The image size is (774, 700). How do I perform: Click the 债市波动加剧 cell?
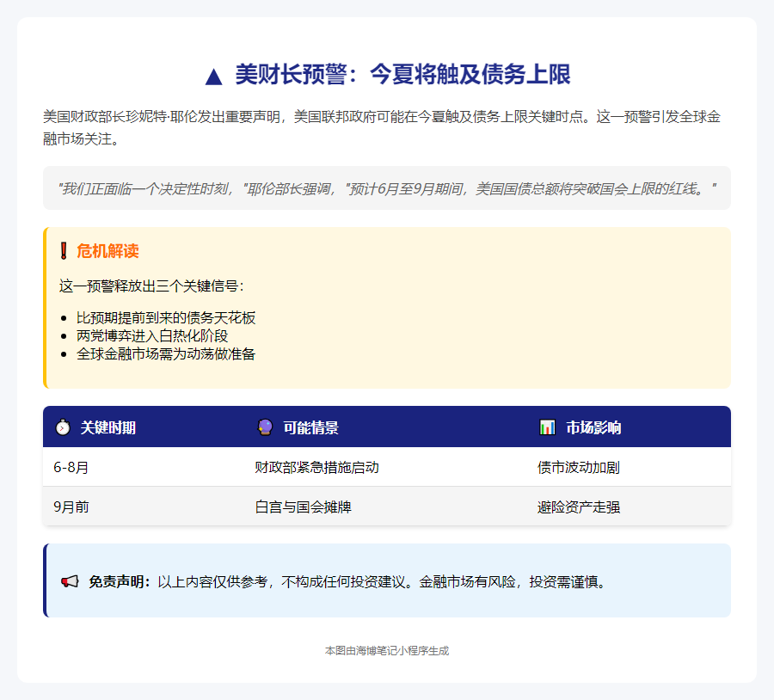pos(579,468)
